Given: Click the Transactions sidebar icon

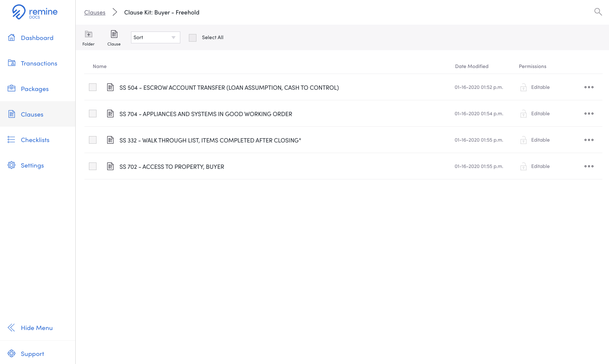Looking at the screenshot, I should (x=11, y=63).
